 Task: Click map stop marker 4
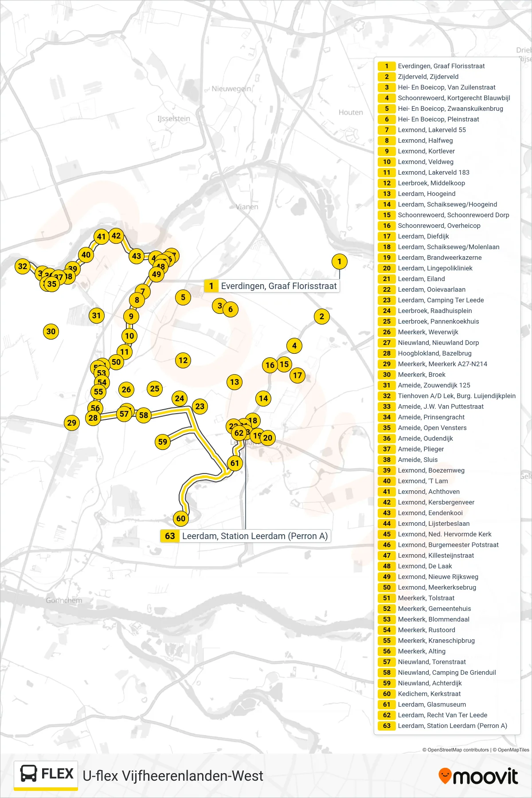tap(294, 346)
